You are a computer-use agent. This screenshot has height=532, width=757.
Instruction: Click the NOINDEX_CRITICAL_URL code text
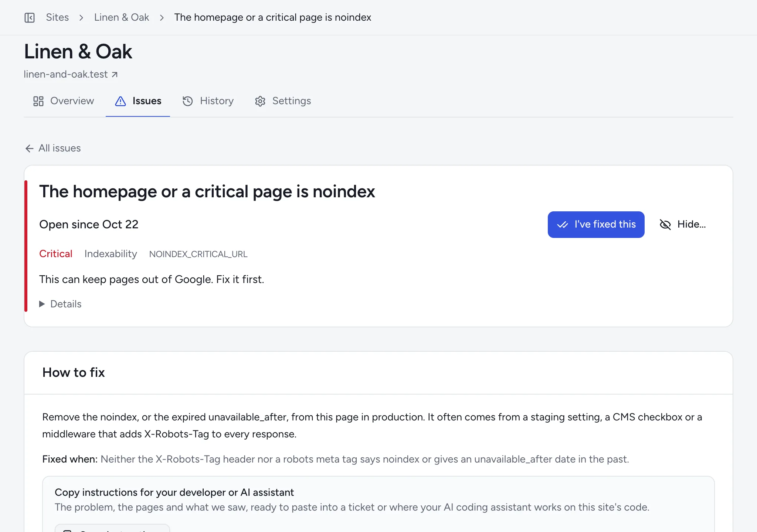click(x=198, y=254)
